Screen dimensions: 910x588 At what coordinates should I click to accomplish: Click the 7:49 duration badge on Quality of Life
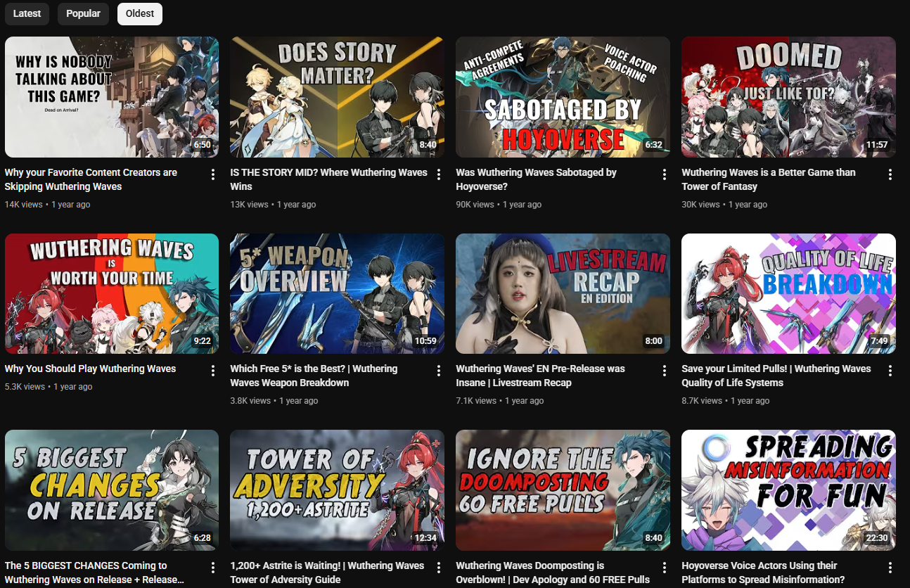[879, 341]
